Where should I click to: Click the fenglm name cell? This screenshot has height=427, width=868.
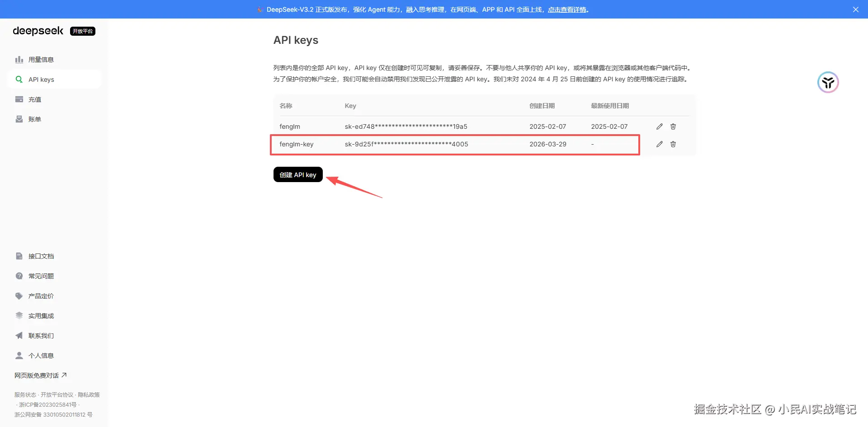tap(290, 127)
